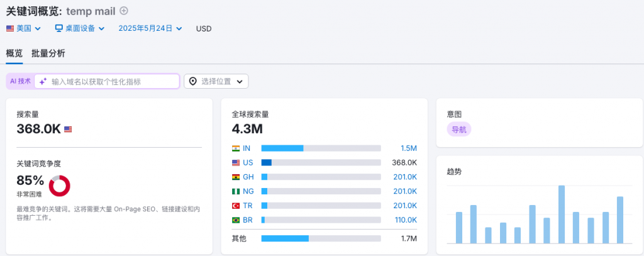644x256 pixels.
Task: Click the Brazil flag in the BR row
Action: [x=236, y=220]
